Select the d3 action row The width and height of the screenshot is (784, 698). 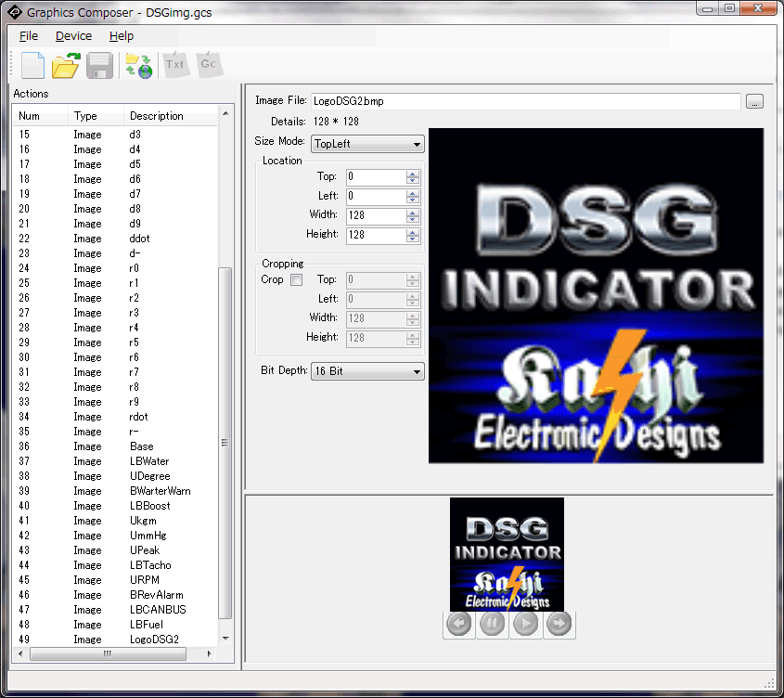pyautogui.click(x=115, y=135)
